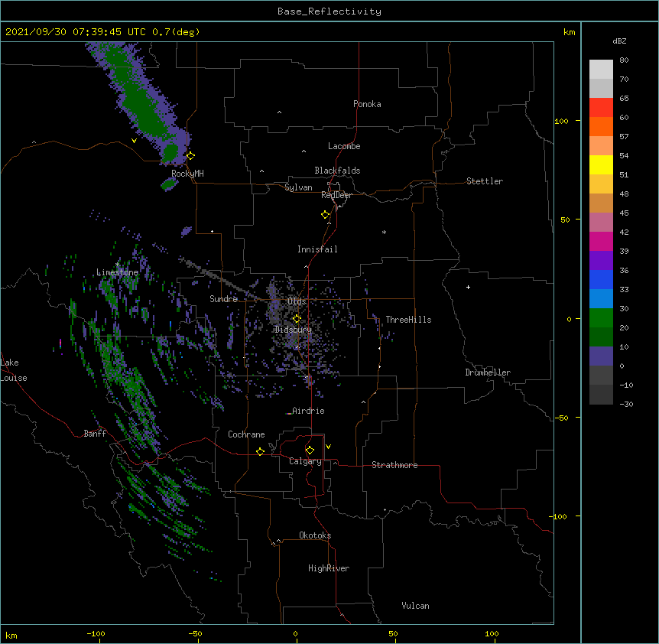Click the Limestone label
659x644 pixels.
coord(117,272)
